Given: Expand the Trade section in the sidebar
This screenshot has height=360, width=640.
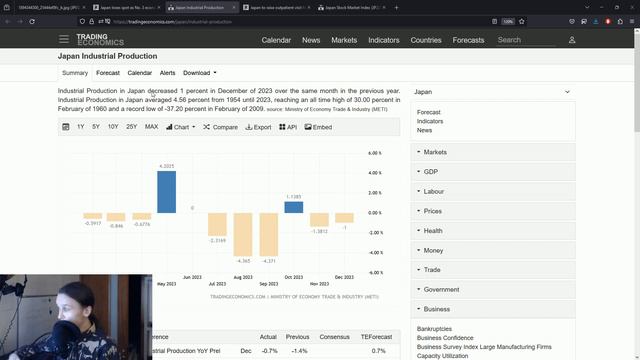Looking at the screenshot, I should (493, 270).
